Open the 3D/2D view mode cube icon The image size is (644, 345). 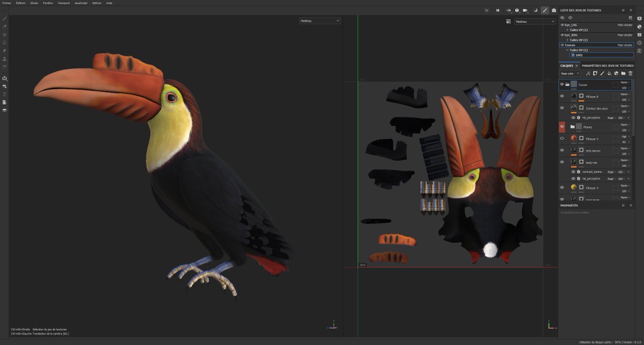point(517,10)
